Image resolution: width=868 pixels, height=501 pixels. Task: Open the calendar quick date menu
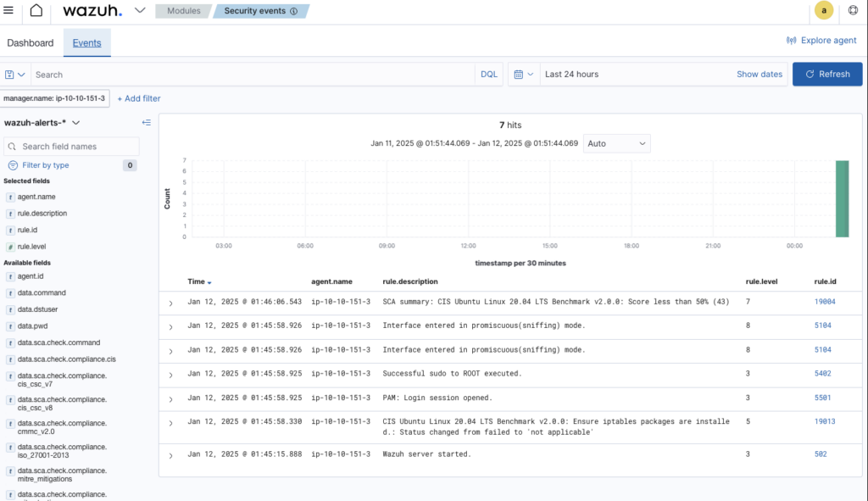(x=524, y=75)
